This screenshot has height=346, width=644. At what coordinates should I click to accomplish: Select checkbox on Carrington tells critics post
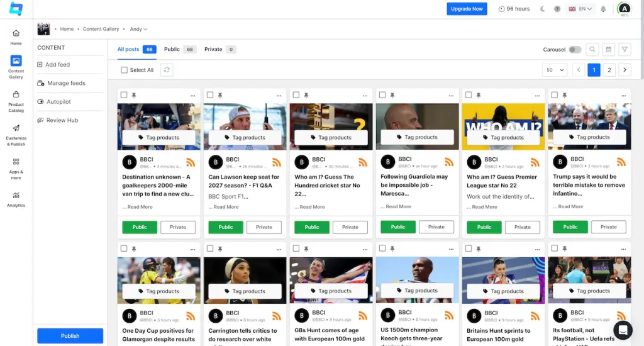click(x=210, y=248)
